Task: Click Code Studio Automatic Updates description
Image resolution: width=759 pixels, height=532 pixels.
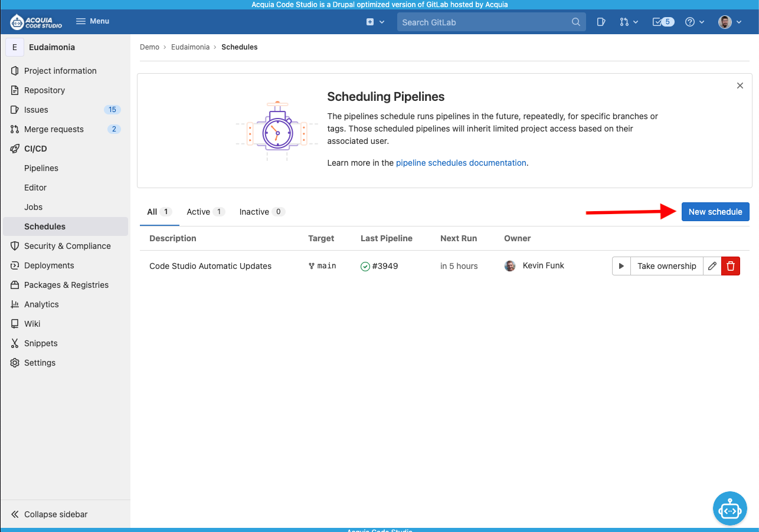Action: coord(210,266)
